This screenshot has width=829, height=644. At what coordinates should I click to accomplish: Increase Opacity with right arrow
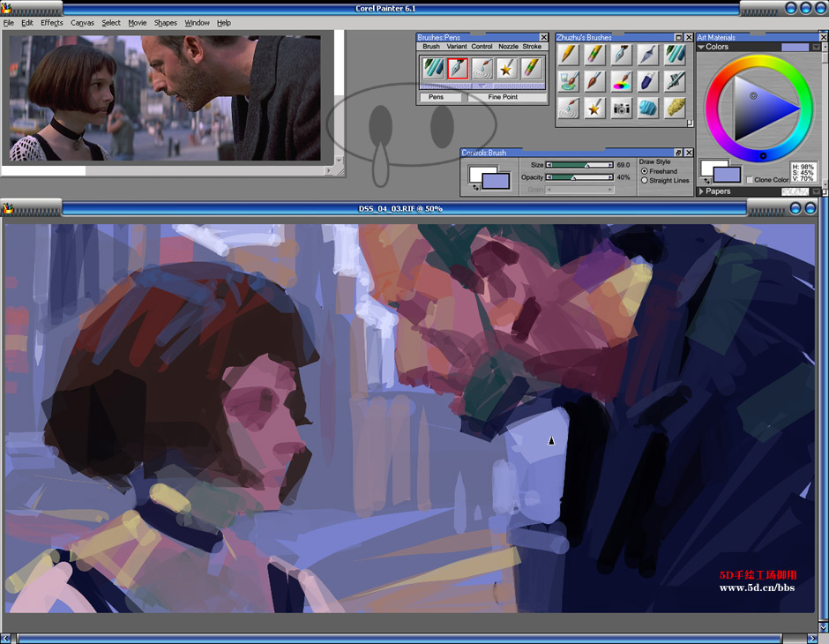coord(610,177)
